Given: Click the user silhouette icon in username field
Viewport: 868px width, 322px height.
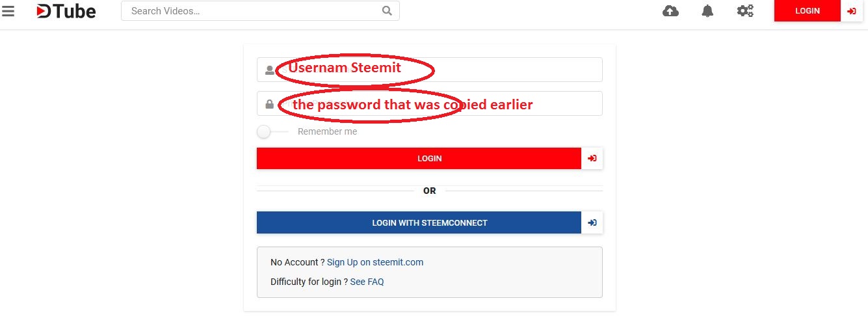Looking at the screenshot, I should [270, 70].
